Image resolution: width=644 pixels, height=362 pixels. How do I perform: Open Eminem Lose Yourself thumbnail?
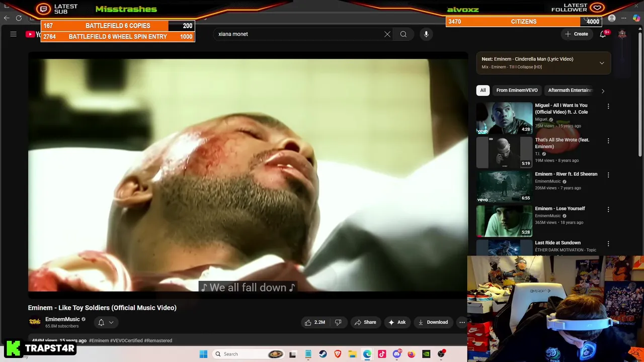click(504, 221)
